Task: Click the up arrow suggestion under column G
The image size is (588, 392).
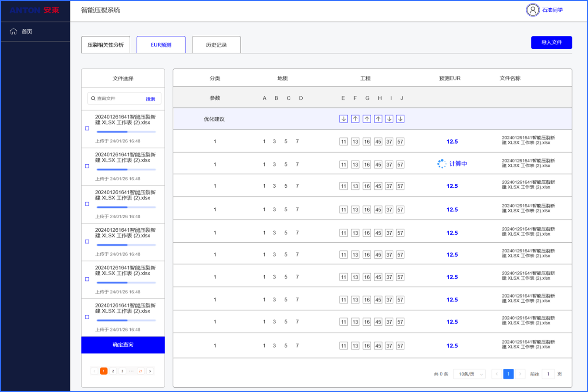Action: coord(367,119)
